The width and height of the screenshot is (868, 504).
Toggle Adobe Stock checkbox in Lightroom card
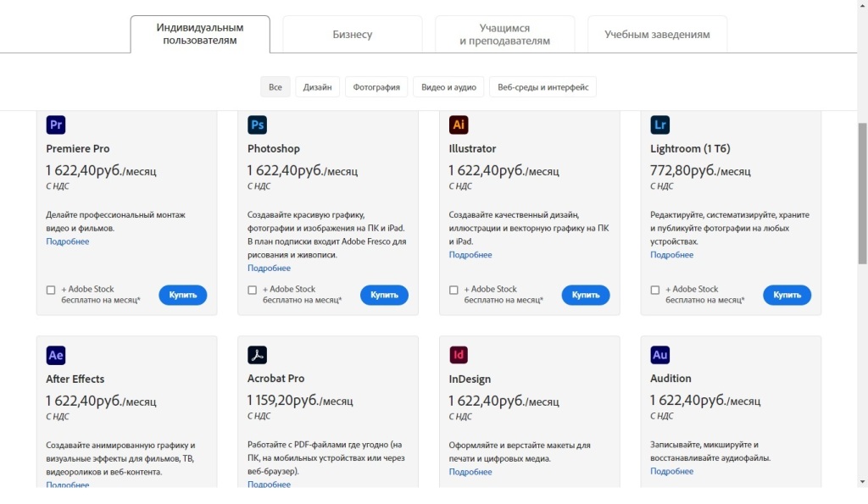[655, 291]
